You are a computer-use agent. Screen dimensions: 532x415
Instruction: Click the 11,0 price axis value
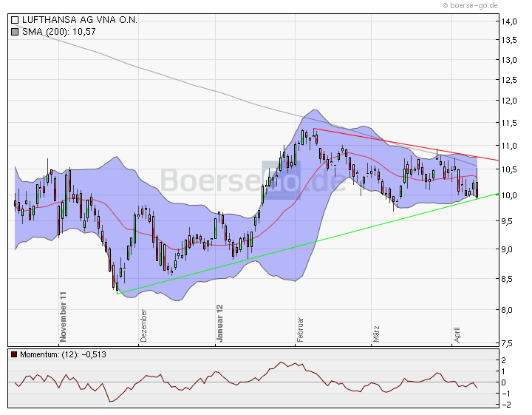pos(509,146)
